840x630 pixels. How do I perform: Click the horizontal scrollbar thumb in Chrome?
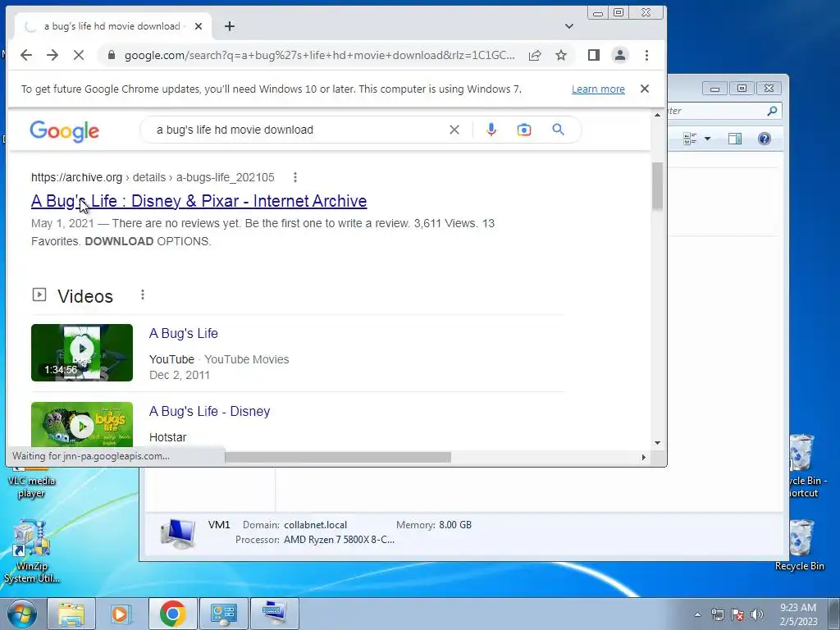[337, 457]
